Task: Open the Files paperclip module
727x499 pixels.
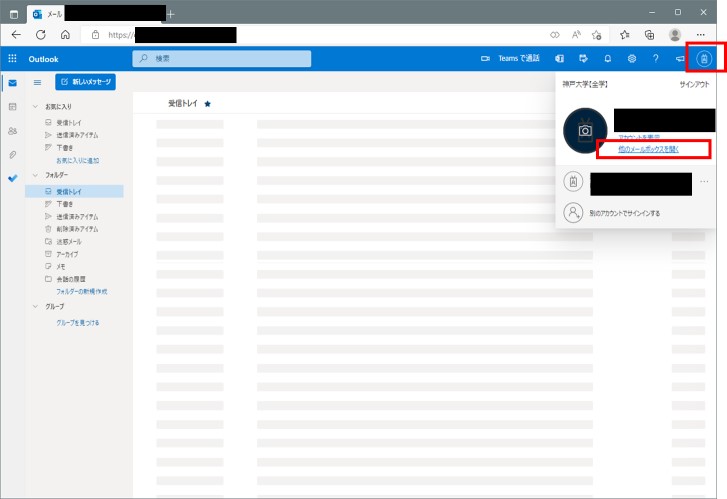Action: click(13, 154)
